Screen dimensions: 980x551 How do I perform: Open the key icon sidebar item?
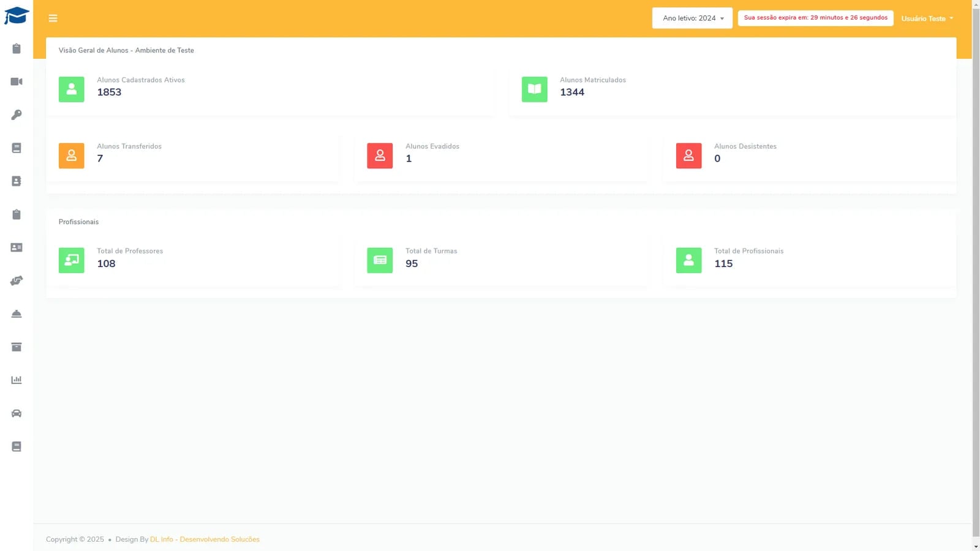coord(17,114)
